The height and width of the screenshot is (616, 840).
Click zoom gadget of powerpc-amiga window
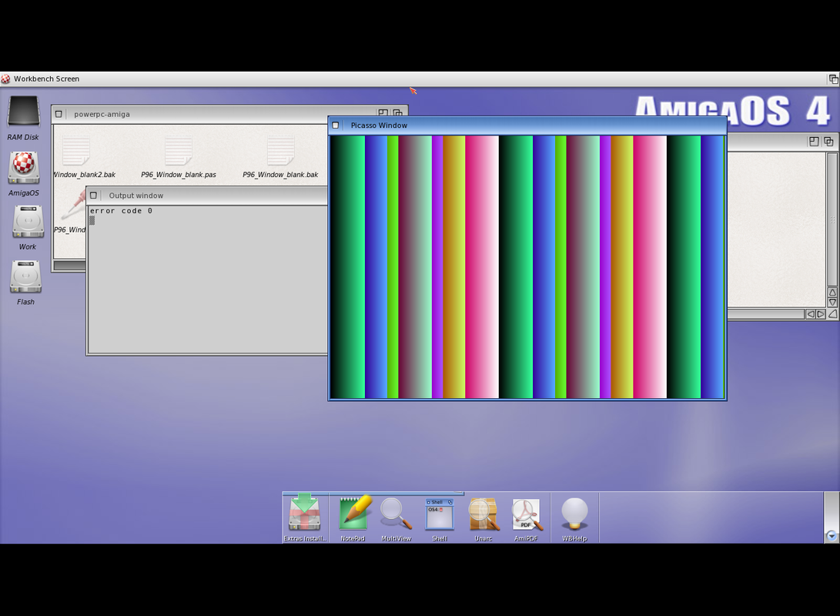pos(383,113)
